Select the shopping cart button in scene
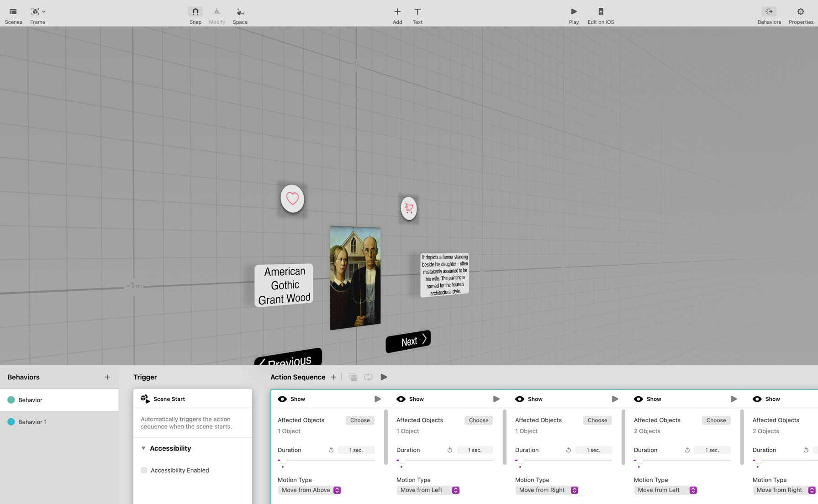Viewport: 818px width, 504px height. [409, 208]
